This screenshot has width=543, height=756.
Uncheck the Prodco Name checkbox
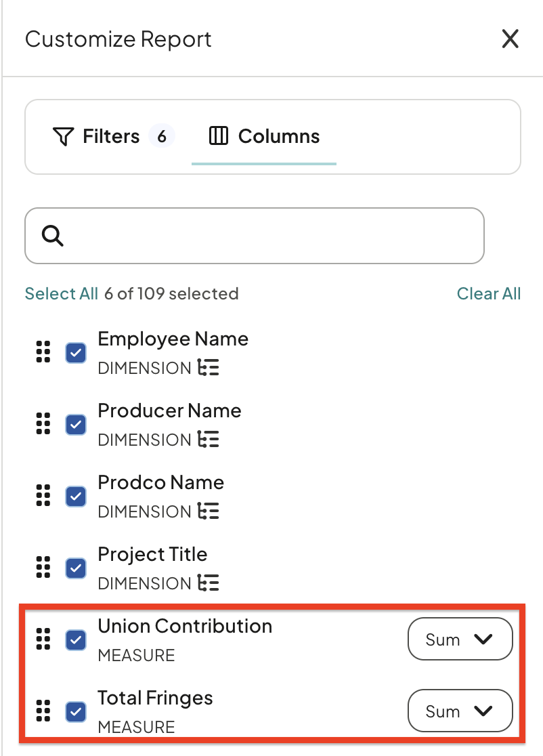click(x=76, y=497)
